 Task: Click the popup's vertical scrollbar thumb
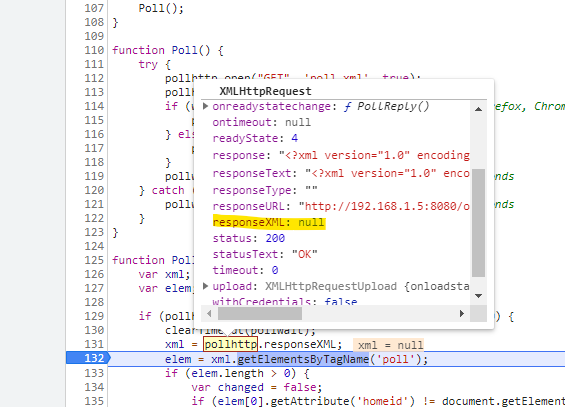(x=478, y=223)
